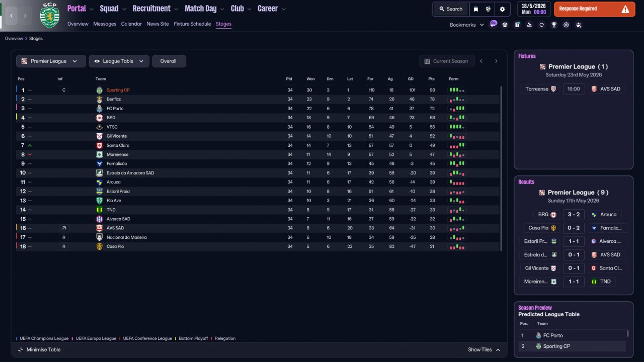
Task: Click the Current Season button
Action: (447, 61)
